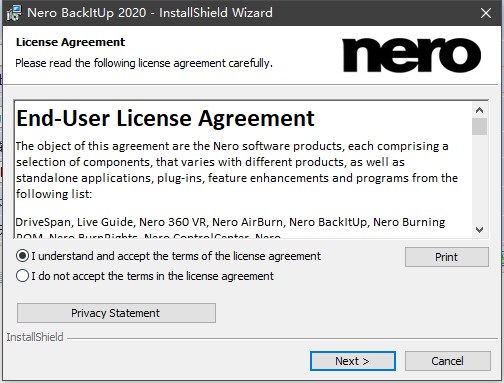This screenshot has width=504, height=383.
Task: Continue with the Next > button
Action: point(353,361)
